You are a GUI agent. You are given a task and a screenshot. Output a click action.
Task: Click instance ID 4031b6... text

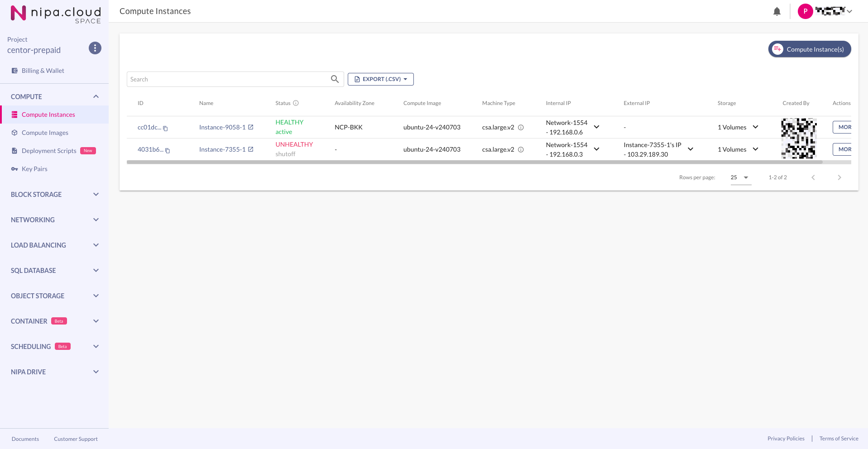[x=151, y=149]
